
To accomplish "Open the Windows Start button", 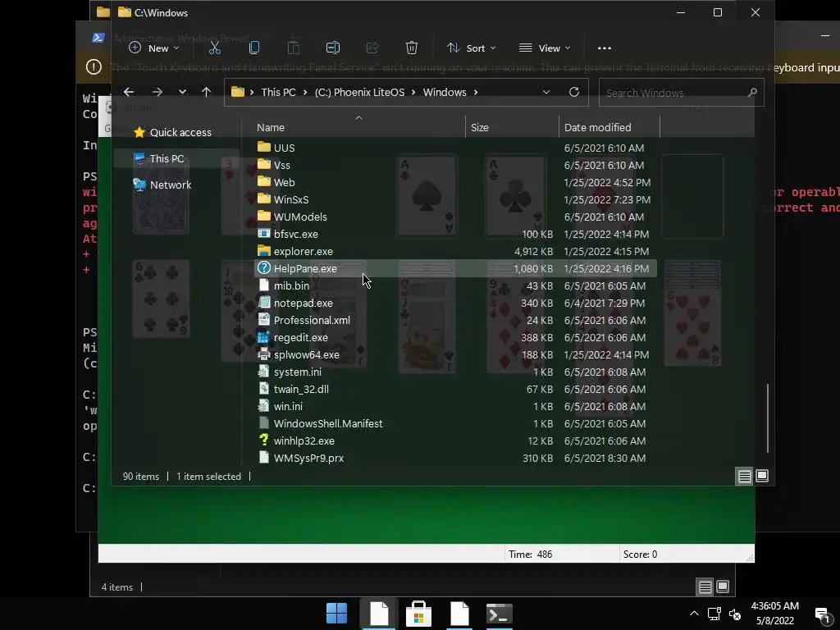I will point(337,614).
